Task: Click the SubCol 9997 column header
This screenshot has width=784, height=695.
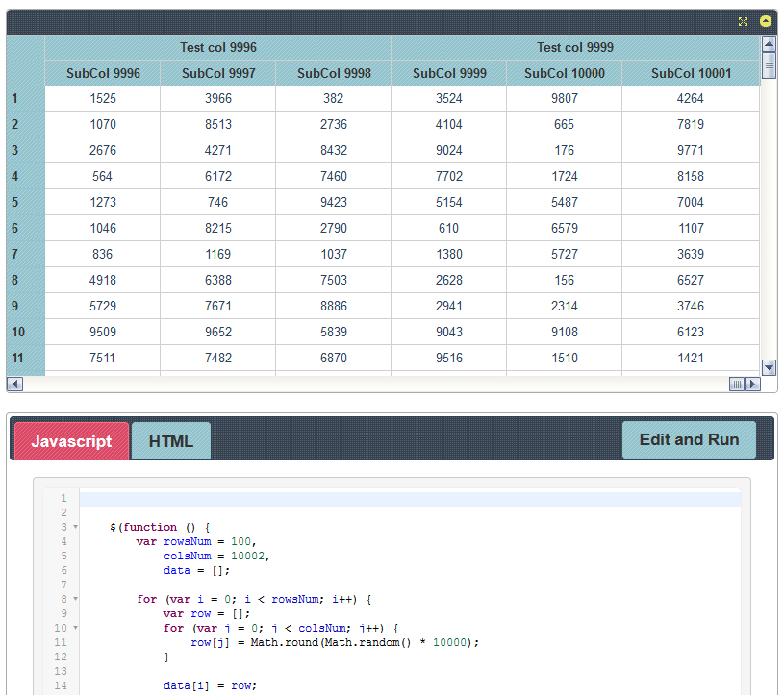Action: tap(218, 73)
